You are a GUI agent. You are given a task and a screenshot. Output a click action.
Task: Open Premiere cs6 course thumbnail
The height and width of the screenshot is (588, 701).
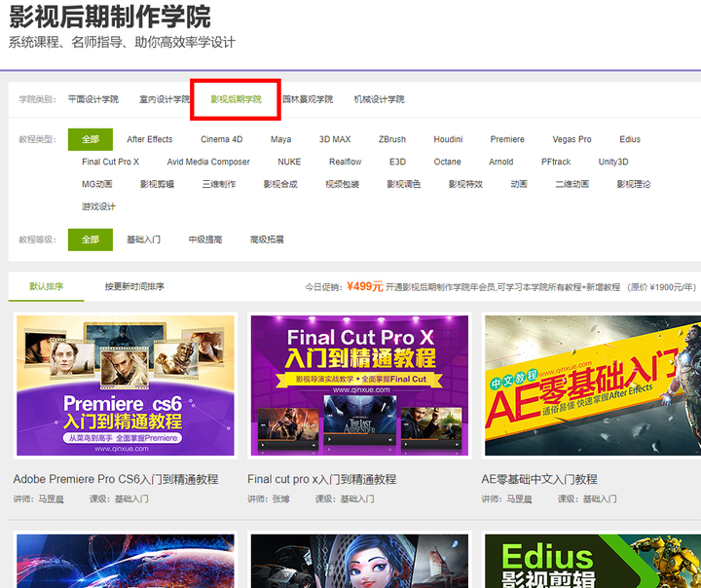click(x=126, y=386)
